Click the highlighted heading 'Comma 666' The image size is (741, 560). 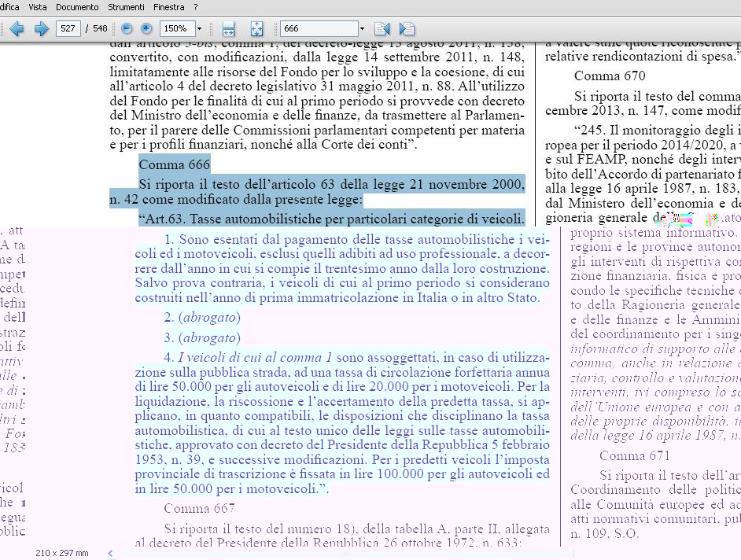pyautogui.click(x=174, y=164)
